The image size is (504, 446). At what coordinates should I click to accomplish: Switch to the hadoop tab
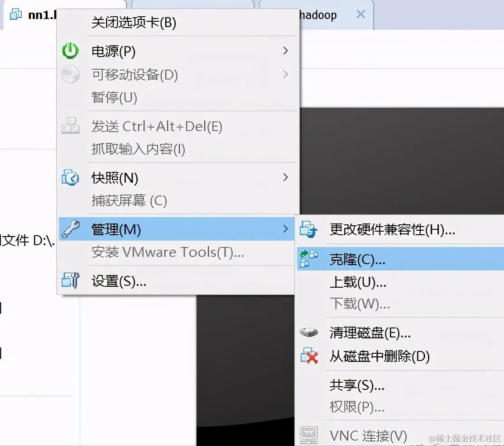point(317,15)
